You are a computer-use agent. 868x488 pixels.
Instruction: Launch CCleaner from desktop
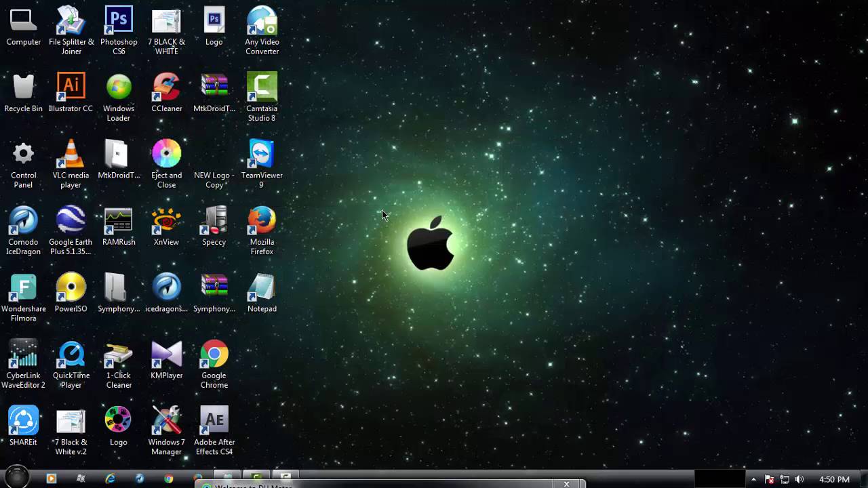click(166, 94)
